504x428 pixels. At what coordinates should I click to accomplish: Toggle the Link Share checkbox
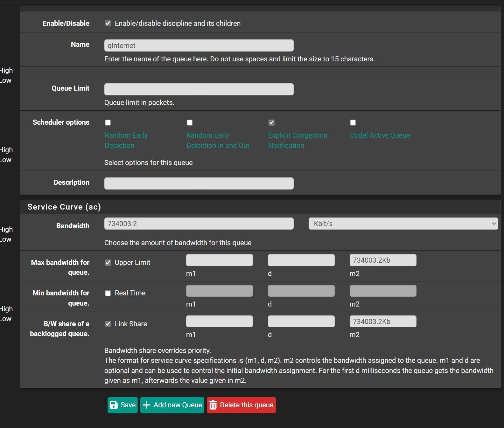(x=108, y=324)
